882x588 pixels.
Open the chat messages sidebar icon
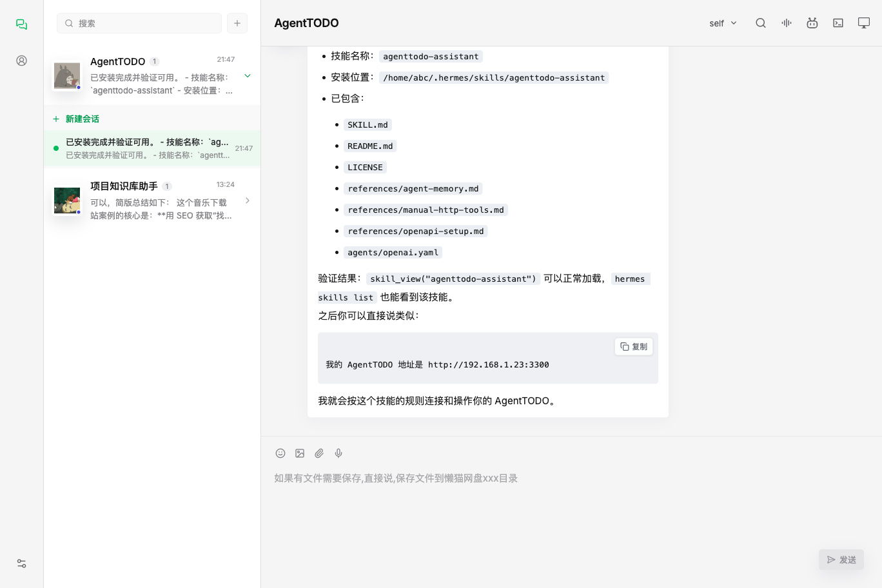pyautogui.click(x=21, y=24)
